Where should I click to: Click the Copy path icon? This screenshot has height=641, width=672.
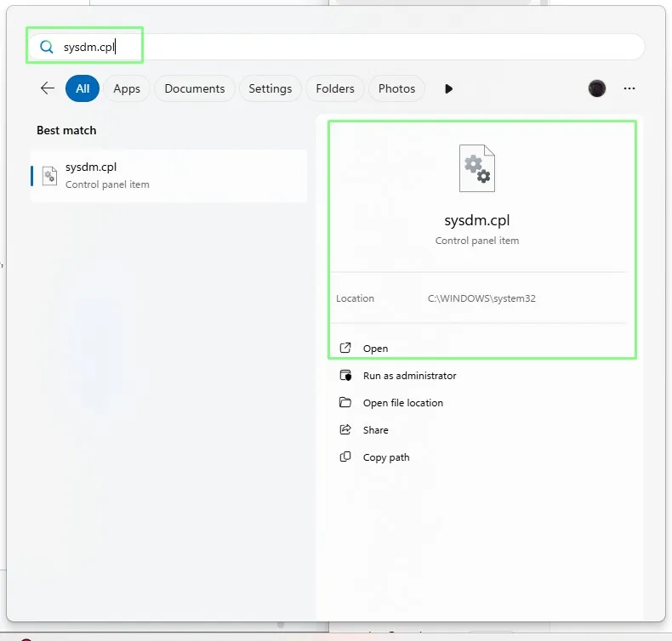pyautogui.click(x=345, y=457)
